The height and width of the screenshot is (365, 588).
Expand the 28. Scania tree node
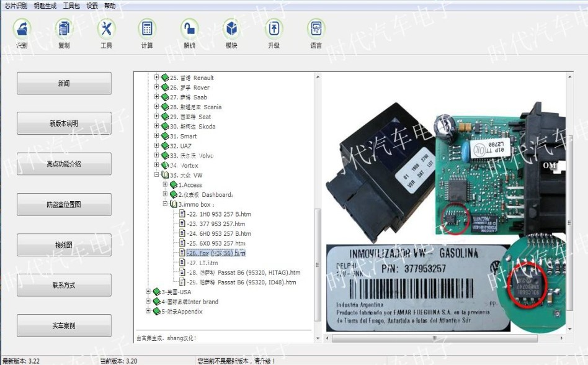click(157, 106)
